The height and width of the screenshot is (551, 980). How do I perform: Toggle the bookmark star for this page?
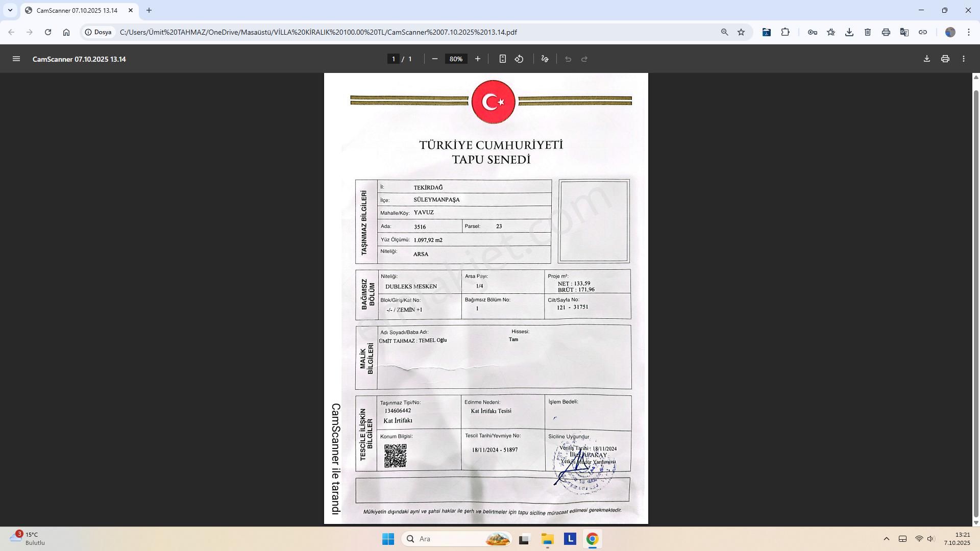point(741,32)
